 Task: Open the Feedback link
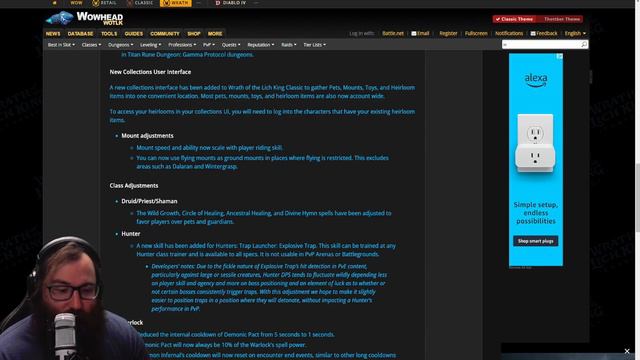544,33
